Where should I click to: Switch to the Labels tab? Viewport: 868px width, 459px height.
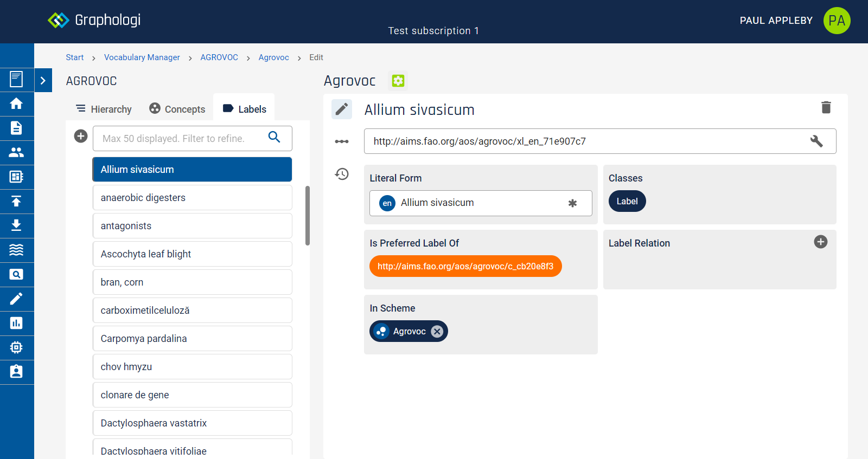(244, 109)
